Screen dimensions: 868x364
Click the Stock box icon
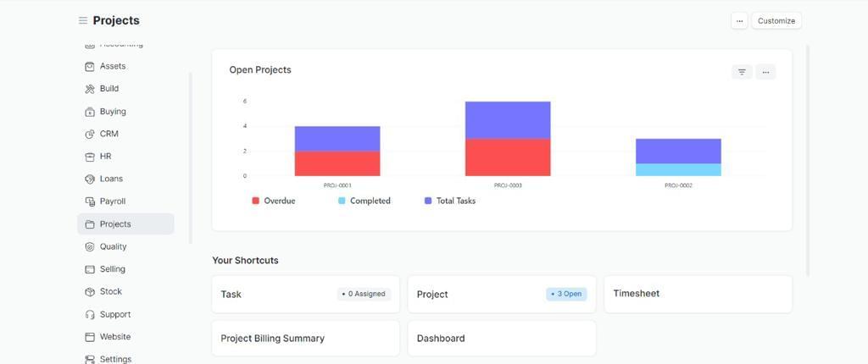[90, 292]
